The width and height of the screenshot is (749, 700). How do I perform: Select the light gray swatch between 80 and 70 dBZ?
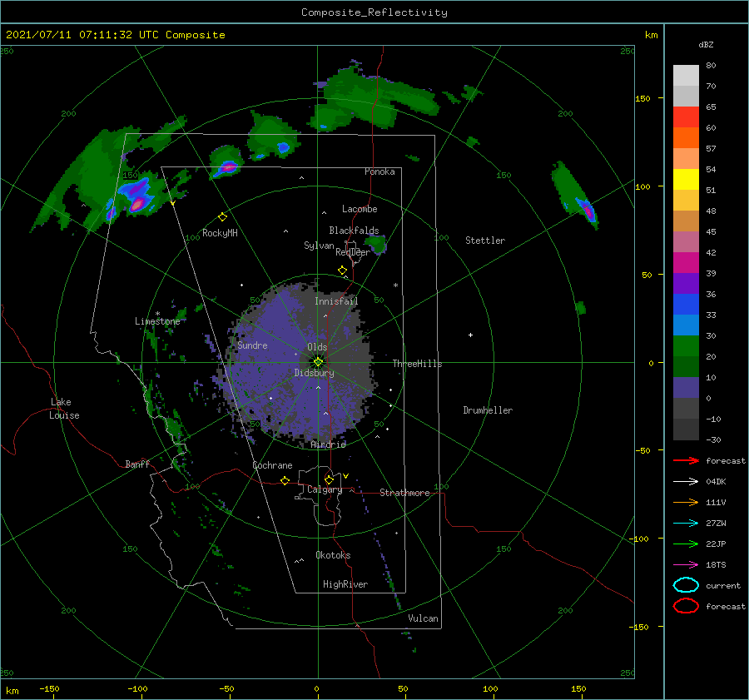(x=686, y=76)
